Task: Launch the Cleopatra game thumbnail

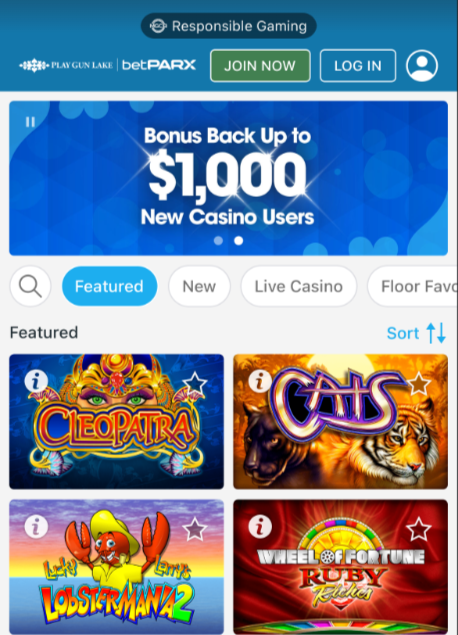Action: coord(117,422)
